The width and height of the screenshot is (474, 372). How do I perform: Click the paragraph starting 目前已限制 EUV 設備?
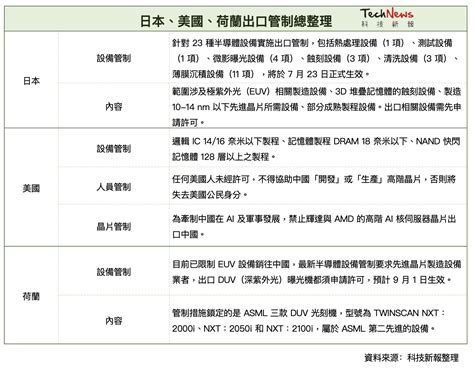[317, 272]
